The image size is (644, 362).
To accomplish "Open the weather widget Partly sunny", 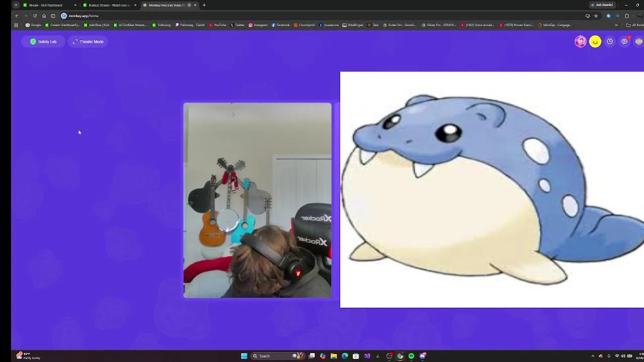I will point(28,356).
